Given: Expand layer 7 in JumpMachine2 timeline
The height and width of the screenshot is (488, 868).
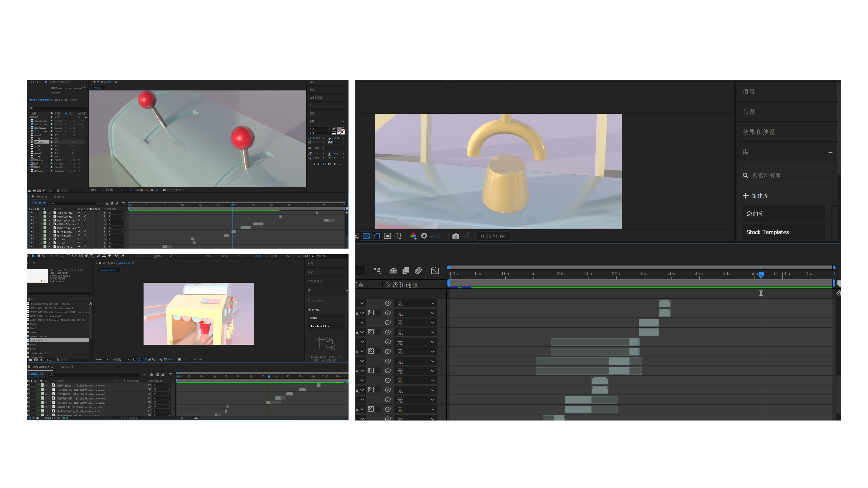Looking at the screenshot, I should (39, 398).
